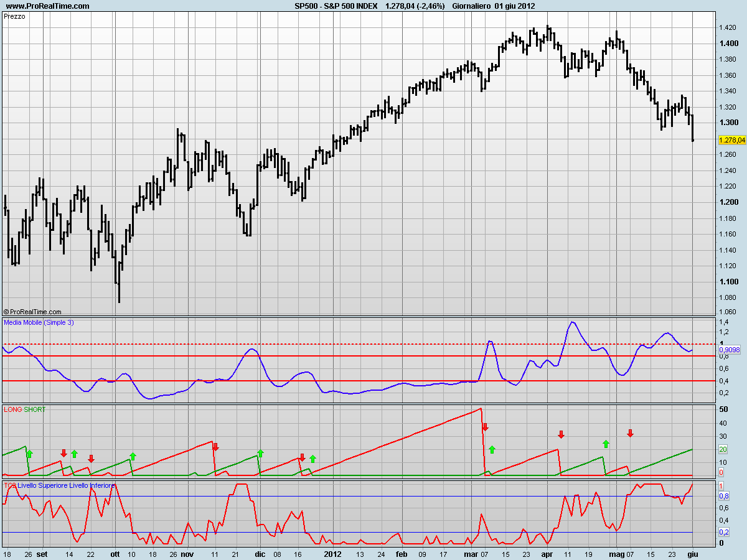Click the 1.060 price axis label
This screenshot has height=560, width=747.
pos(728,314)
